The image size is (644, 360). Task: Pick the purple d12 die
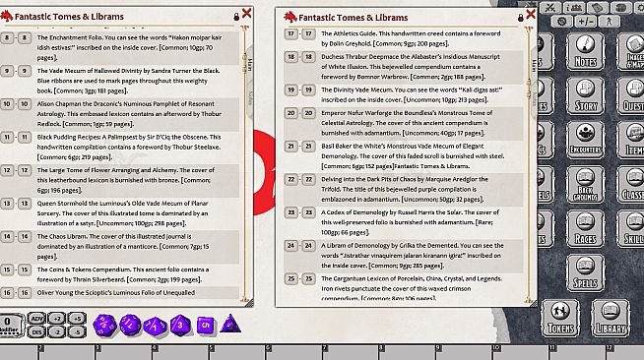pos(130,326)
